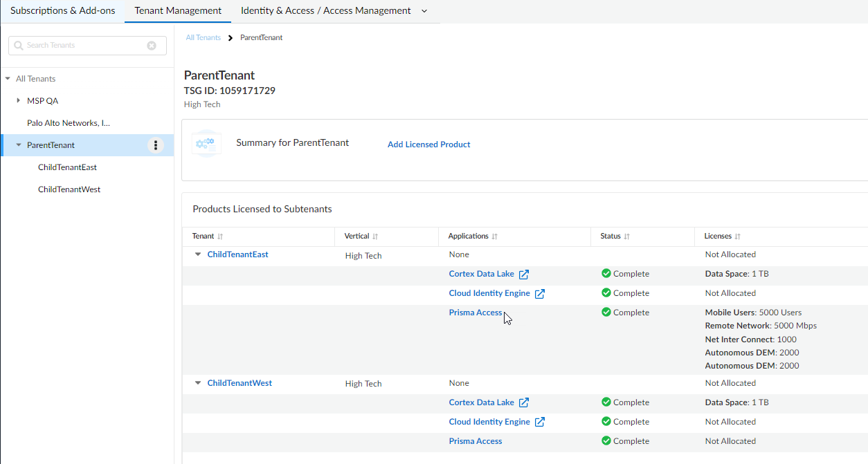Expand the MSP QA tenant tree node

tap(19, 101)
